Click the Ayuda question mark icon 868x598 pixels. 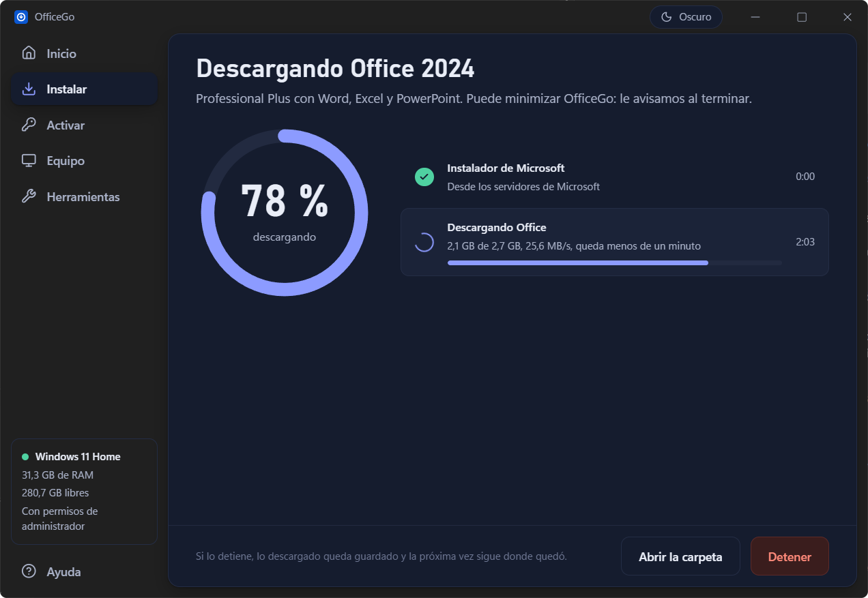point(29,571)
